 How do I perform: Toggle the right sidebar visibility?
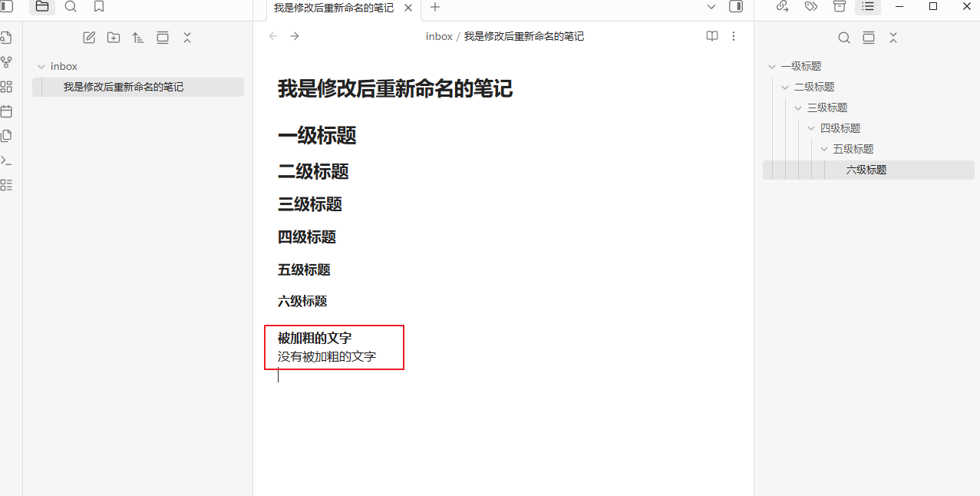(735, 7)
